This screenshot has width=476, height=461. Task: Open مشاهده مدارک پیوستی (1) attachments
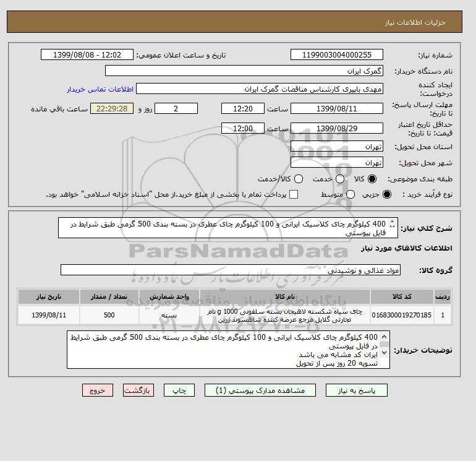260,390
